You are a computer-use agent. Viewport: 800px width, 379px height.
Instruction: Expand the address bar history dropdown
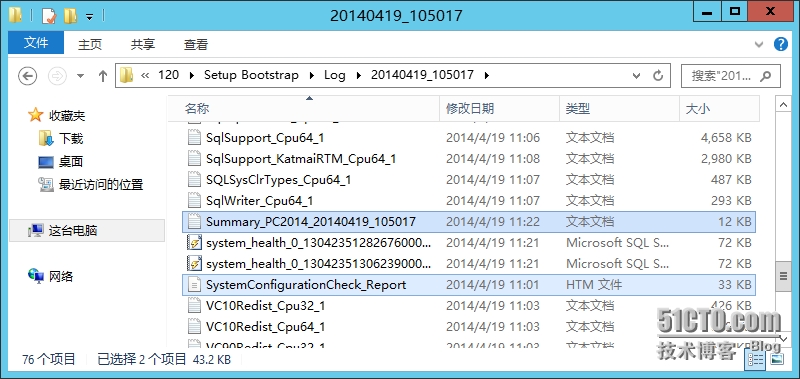[x=636, y=75]
